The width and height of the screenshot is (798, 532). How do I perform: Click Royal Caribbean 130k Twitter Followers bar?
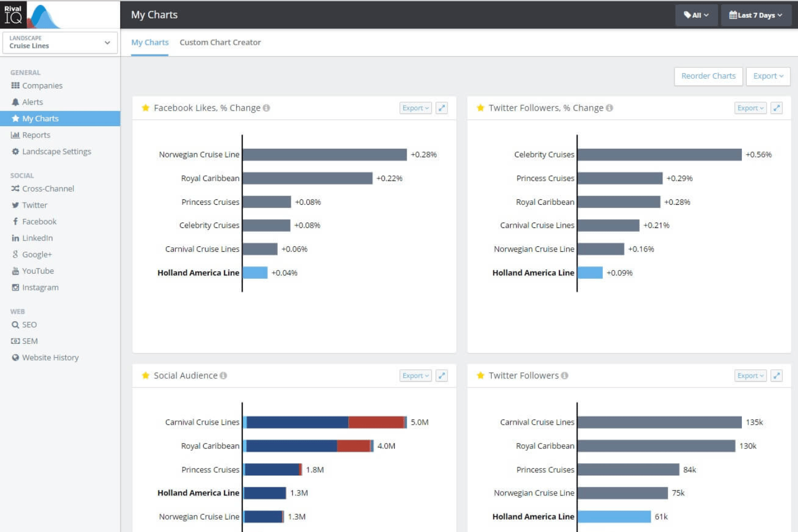(656, 446)
